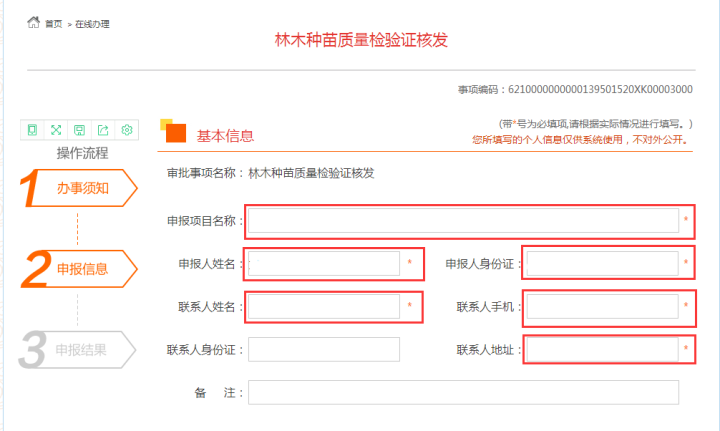This screenshot has width=720, height=431.
Task: Click the orange square 基本信息 section icon
Action: [174, 134]
